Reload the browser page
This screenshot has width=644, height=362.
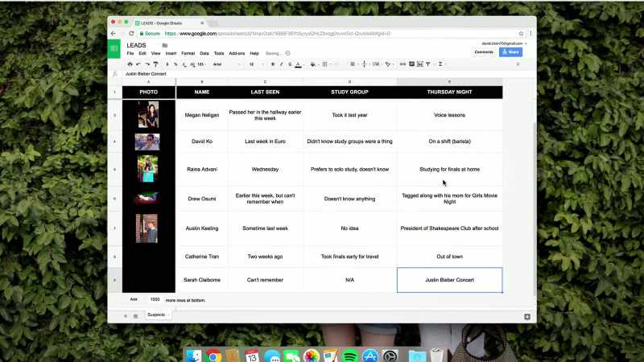(131, 34)
